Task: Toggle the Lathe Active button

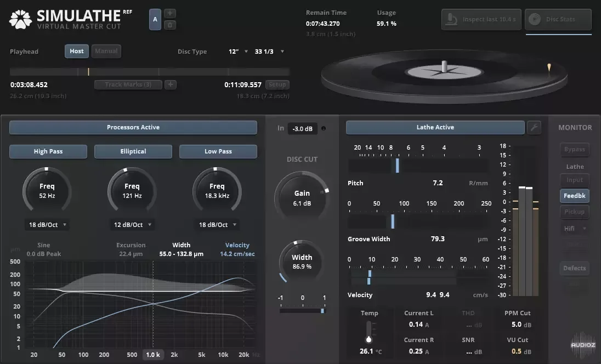Action: [x=435, y=127]
